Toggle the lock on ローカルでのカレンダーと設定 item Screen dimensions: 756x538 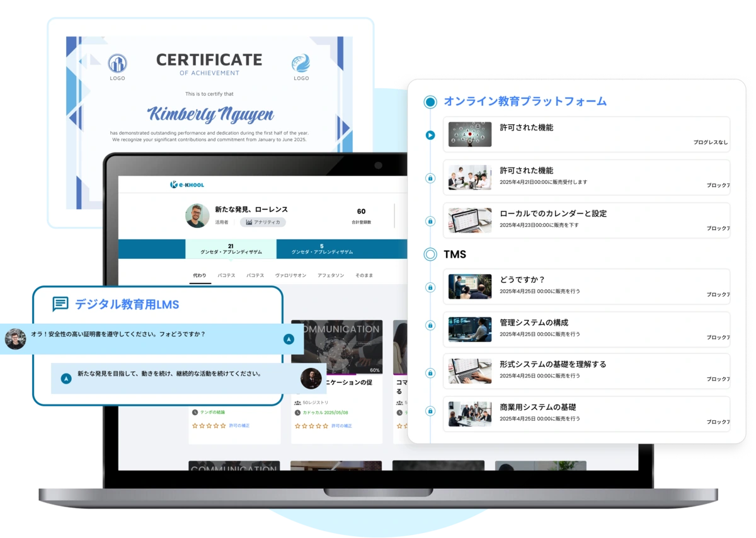coord(431,219)
